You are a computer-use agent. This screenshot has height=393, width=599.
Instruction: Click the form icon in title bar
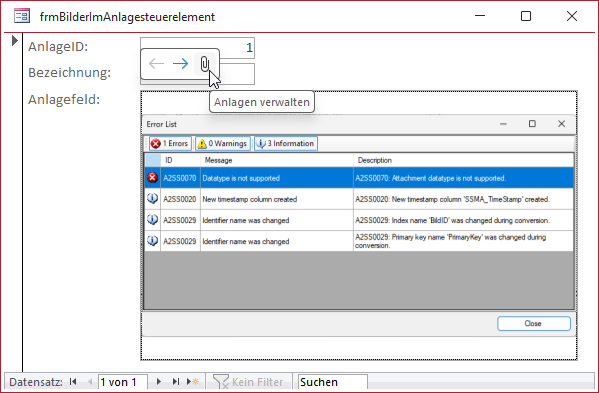click(x=22, y=16)
